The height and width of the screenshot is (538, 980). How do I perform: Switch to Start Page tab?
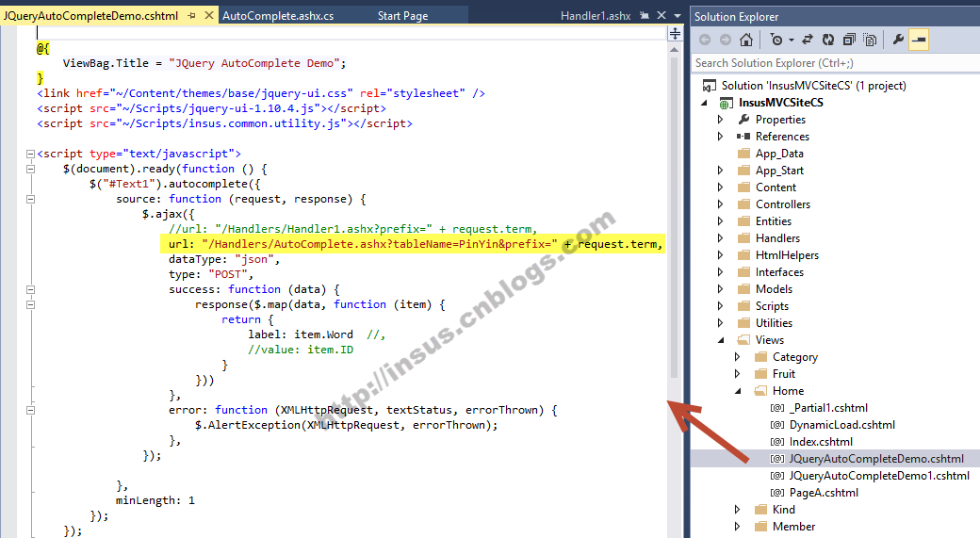[402, 16]
